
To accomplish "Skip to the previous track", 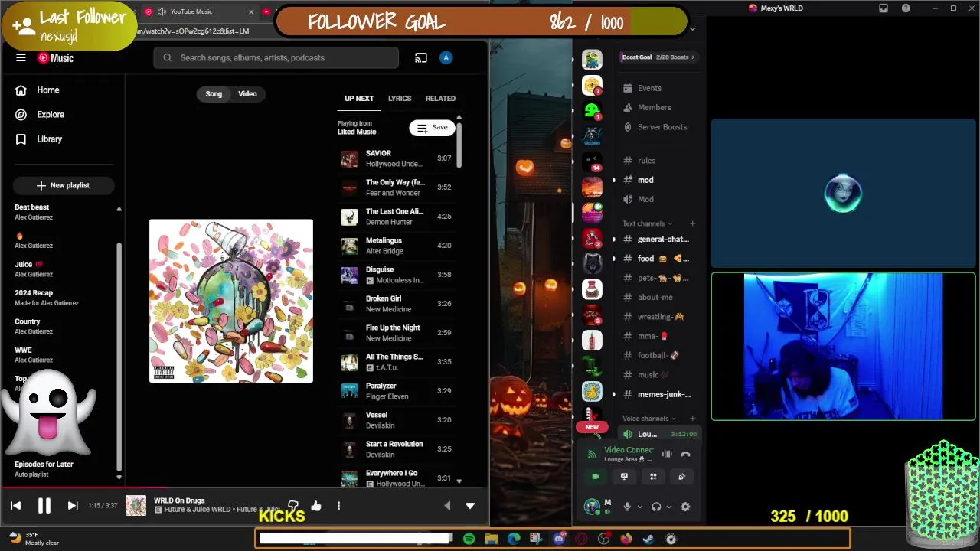I will click(x=16, y=506).
